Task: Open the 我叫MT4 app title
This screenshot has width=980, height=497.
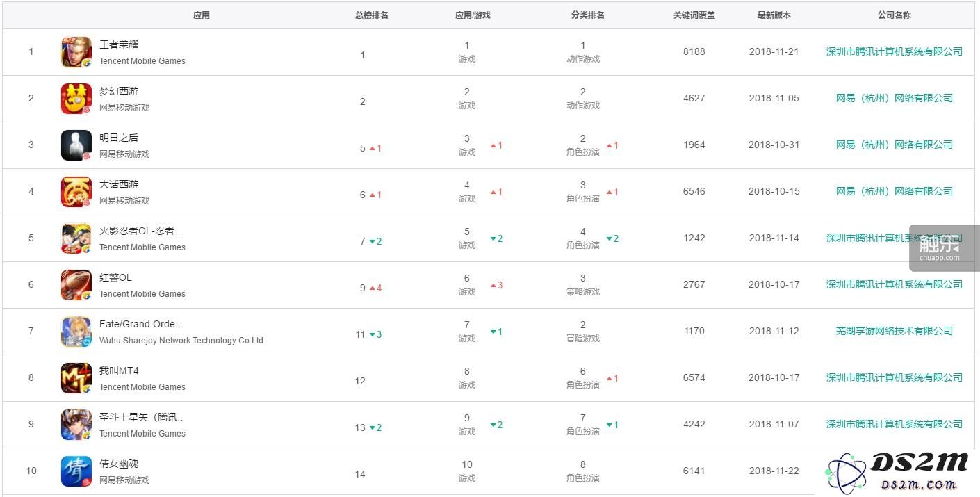Action: (119, 370)
